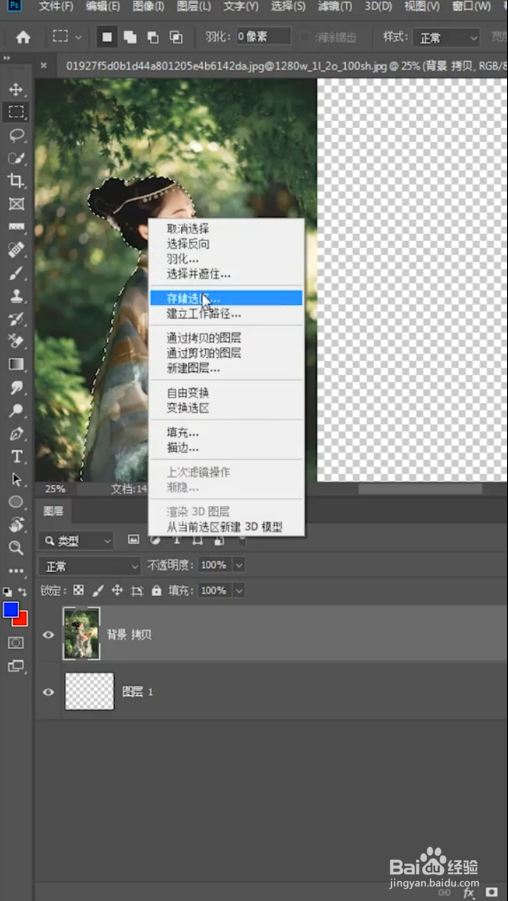Image resolution: width=508 pixels, height=901 pixels.
Task: Choose New Selection mode in options bar
Action: [107, 37]
